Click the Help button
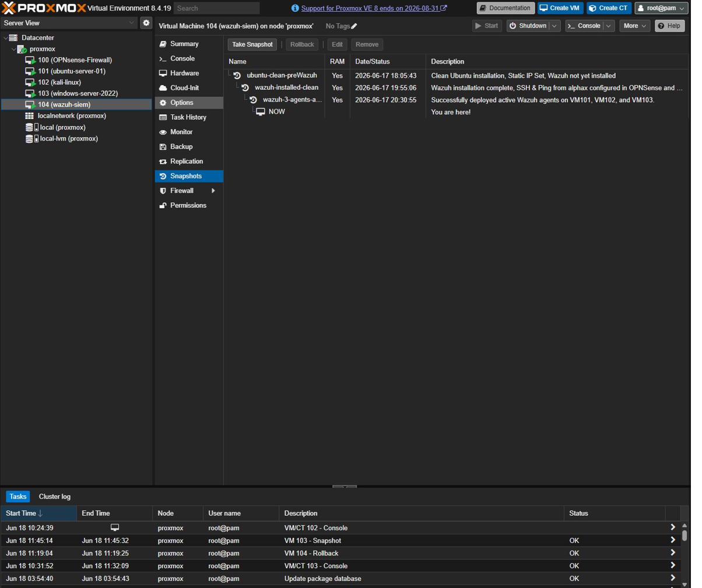The height and width of the screenshot is (588, 702). pyautogui.click(x=669, y=26)
